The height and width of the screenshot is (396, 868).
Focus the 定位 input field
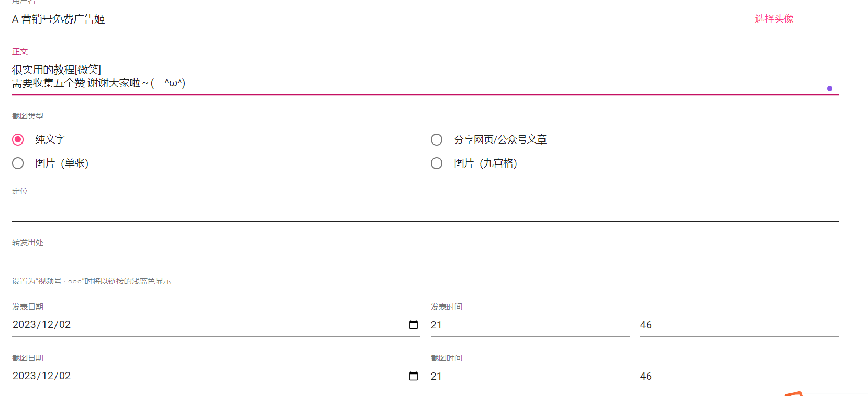tap(419, 211)
